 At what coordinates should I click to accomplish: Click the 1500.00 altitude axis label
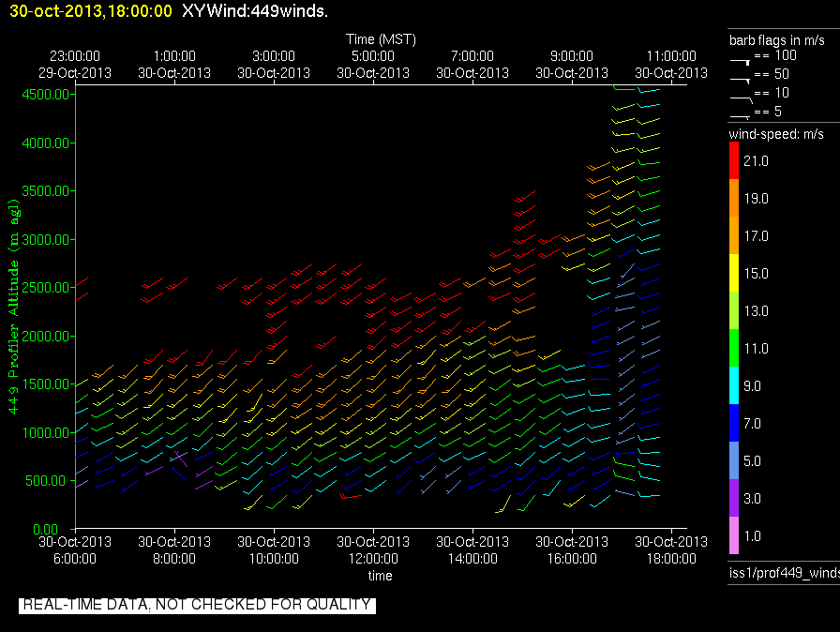tap(46, 384)
